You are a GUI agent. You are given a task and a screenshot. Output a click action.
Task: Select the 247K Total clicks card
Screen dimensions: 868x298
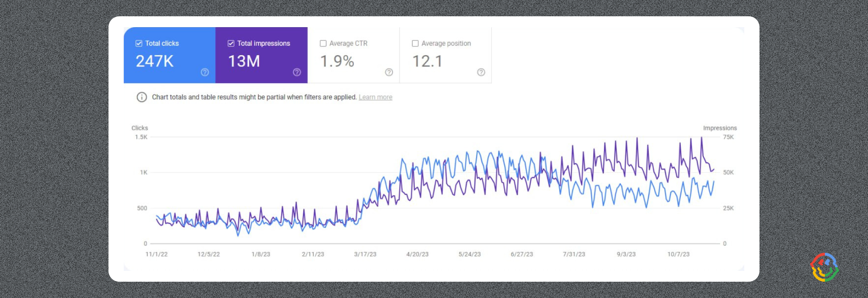(170, 55)
